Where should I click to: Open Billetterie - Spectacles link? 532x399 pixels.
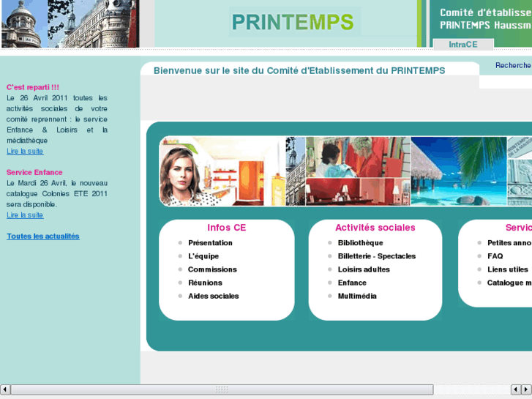pos(377,256)
